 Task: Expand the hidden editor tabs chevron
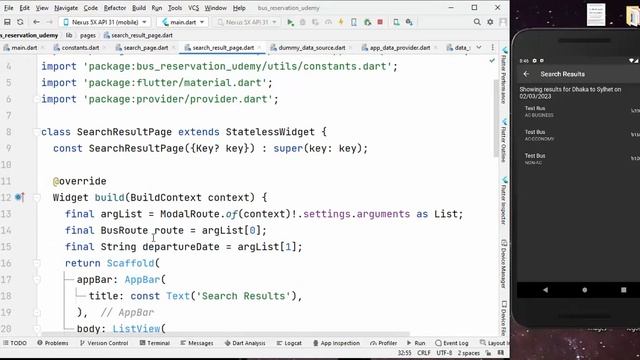pyautogui.click(x=479, y=48)
